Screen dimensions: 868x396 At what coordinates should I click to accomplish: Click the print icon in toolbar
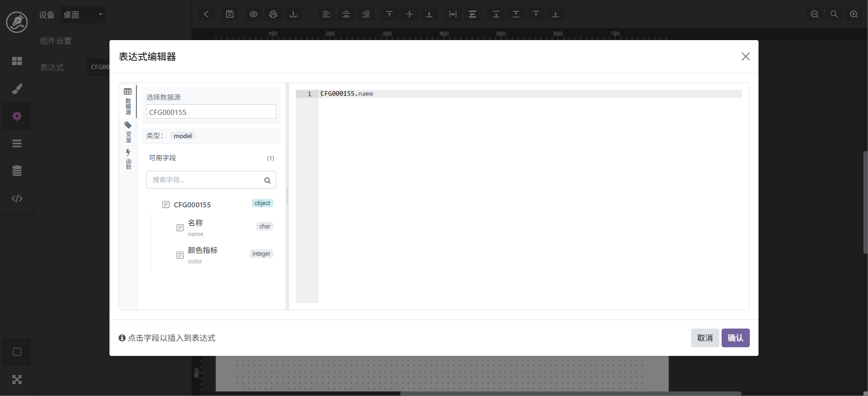273,14
